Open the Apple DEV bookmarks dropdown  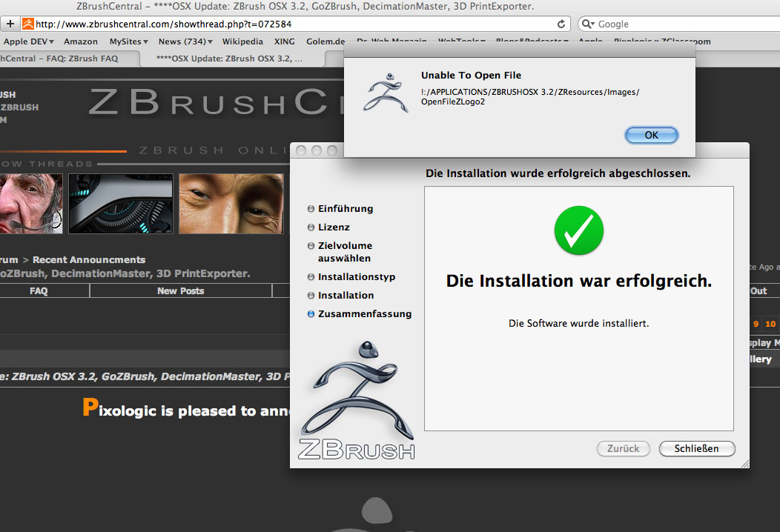point(27,41)
